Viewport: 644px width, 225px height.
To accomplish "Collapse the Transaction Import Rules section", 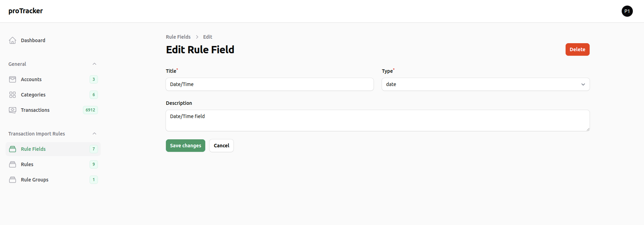I will [94, 134].
